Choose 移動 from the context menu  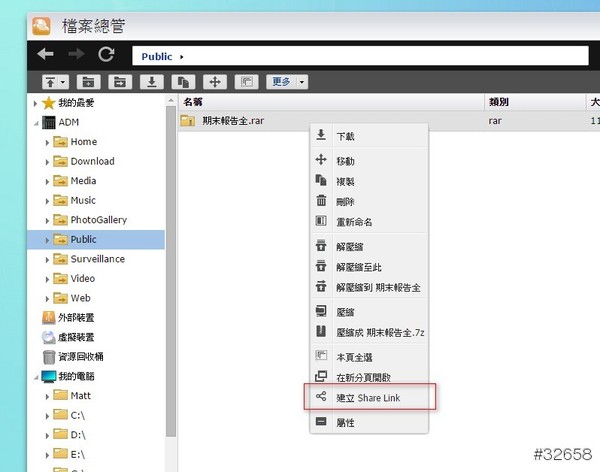coord(369,161)
